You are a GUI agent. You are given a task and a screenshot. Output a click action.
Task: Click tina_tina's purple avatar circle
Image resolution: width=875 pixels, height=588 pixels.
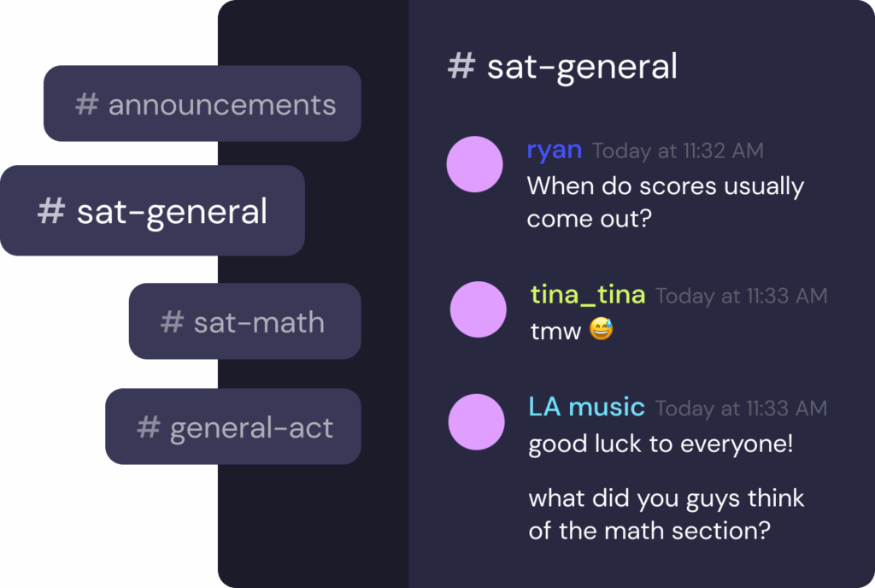click(478, 309)
